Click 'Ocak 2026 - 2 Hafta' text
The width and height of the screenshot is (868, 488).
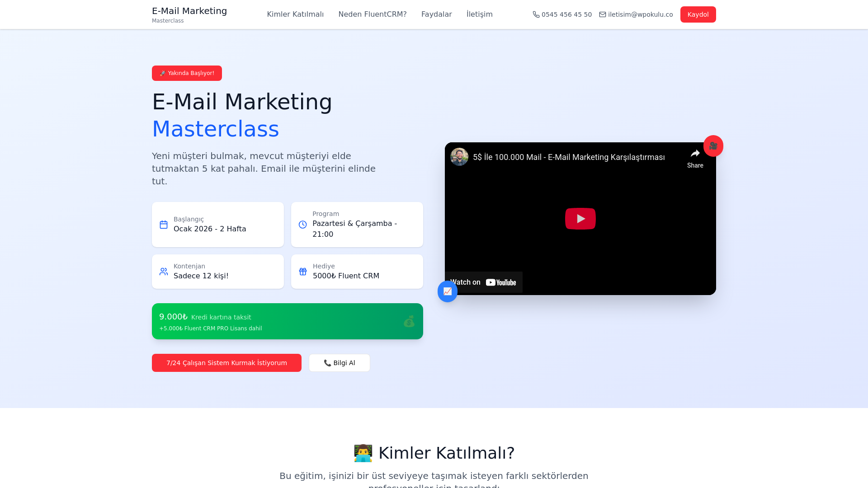[x=210, y=229]
